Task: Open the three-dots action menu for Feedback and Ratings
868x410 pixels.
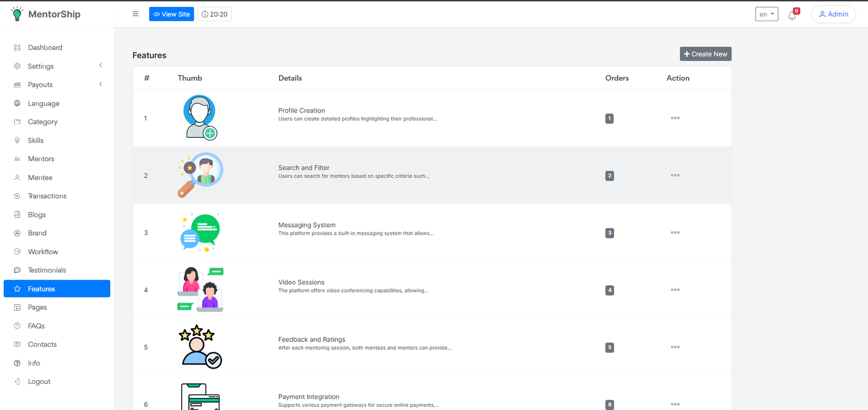Action: (675, 347)
